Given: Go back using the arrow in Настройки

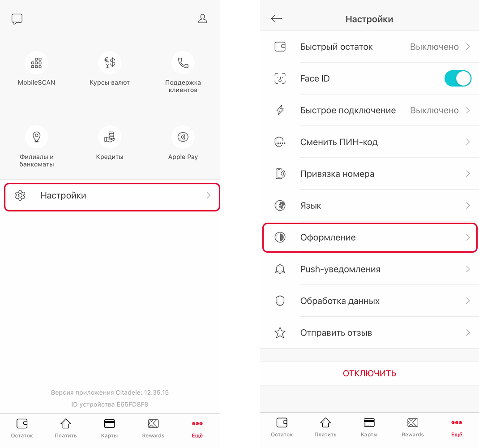Looking at the screenshot, I should 277,19.
